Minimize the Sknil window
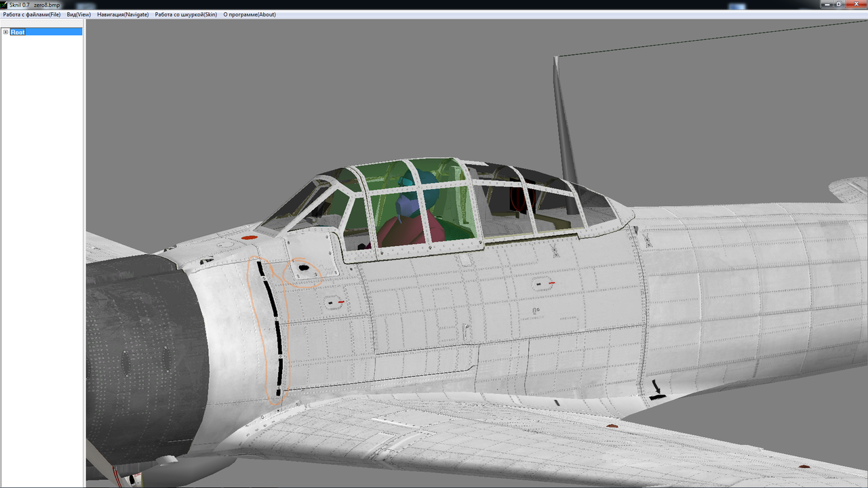This screenshot has width=868, height=488. pos(827,4)
